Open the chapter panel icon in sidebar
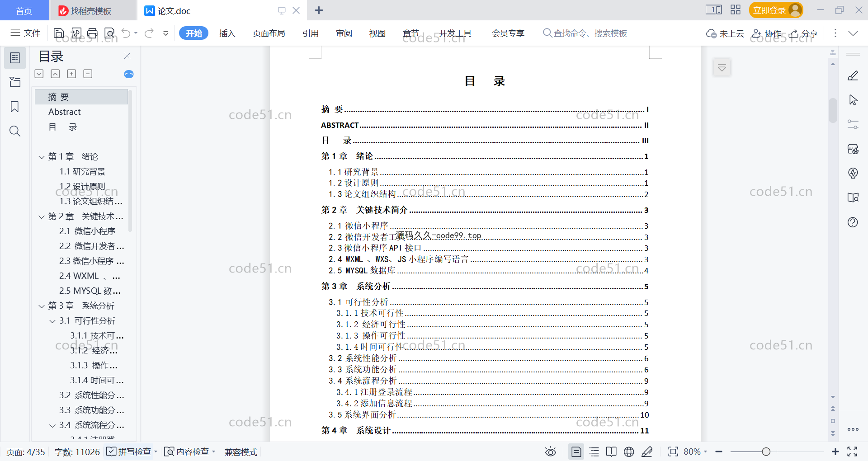 (x=15, y=82)
